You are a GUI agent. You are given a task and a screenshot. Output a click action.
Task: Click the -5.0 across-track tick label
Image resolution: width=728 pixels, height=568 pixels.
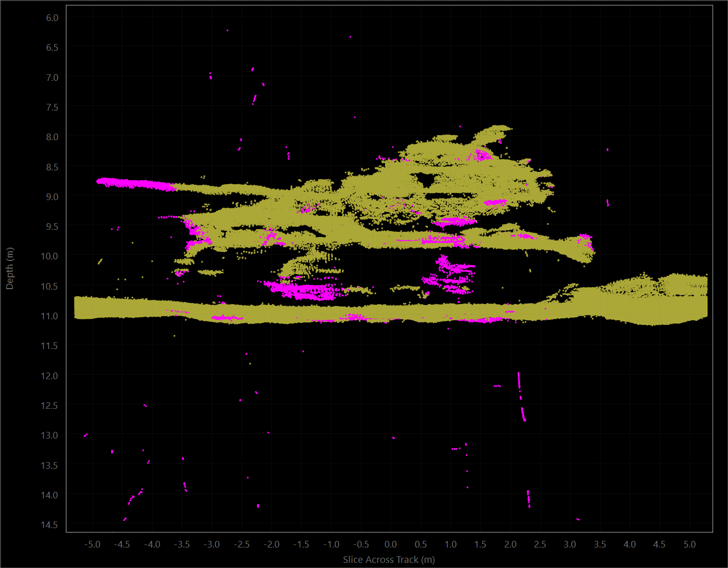tap(92, 544)
